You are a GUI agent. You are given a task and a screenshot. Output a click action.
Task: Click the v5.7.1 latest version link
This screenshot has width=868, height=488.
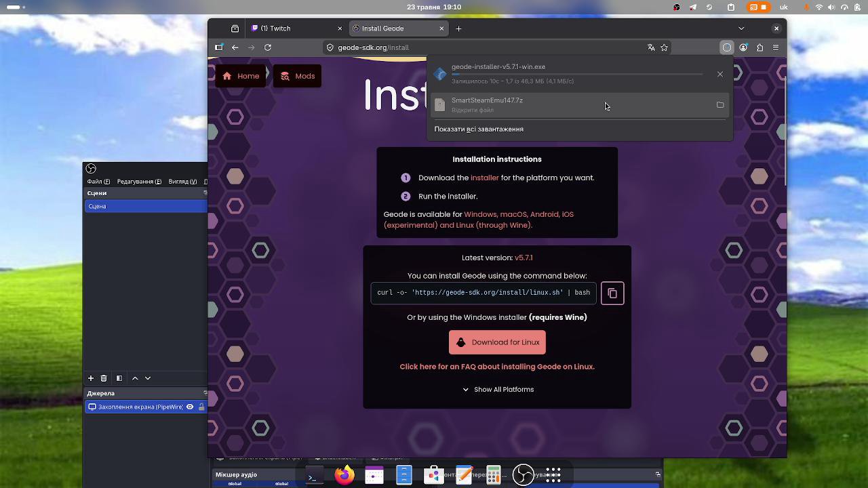coord(524,258)
